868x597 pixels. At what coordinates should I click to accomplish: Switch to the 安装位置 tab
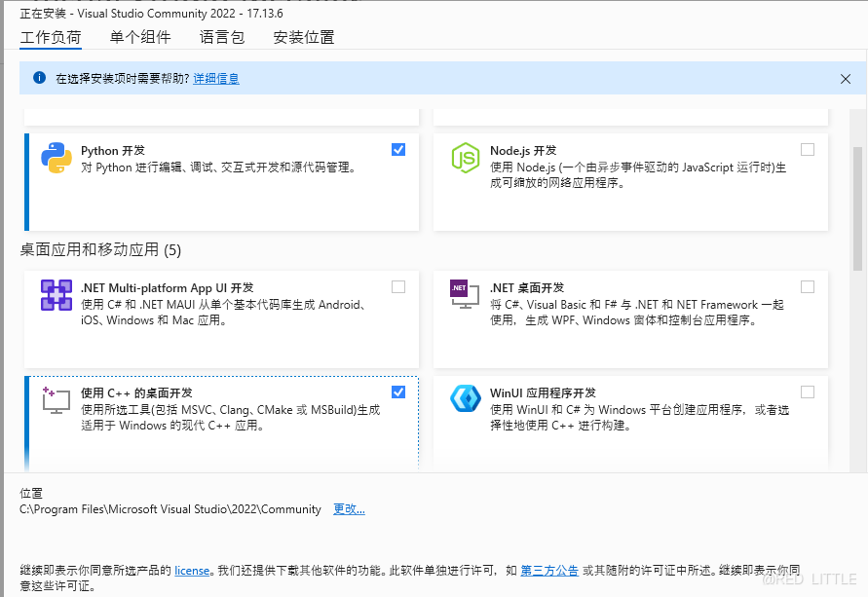tap(304, 38)
